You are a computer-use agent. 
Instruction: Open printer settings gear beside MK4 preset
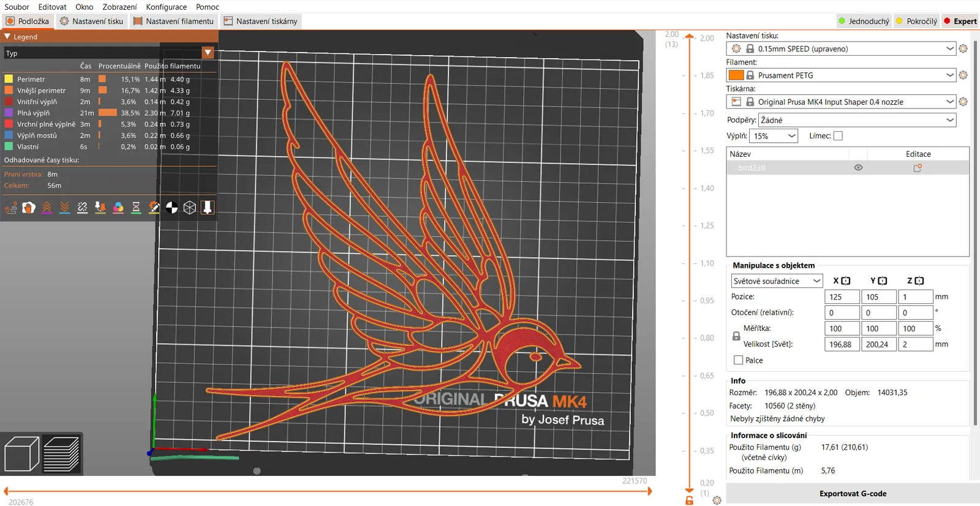tap(963, 102)
